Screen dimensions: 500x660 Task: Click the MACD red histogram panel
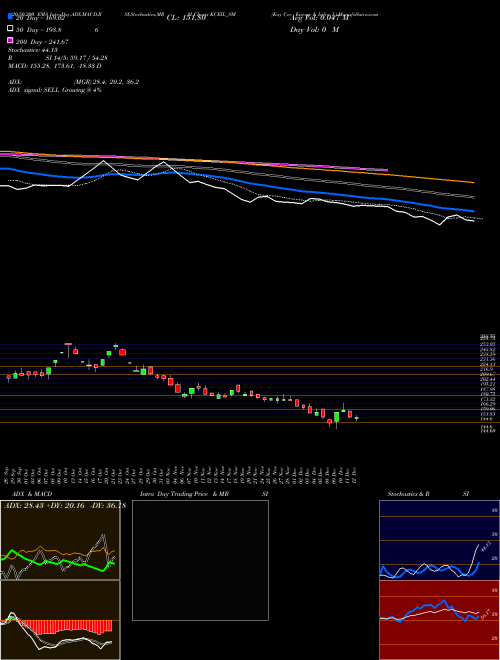(60, 620)
